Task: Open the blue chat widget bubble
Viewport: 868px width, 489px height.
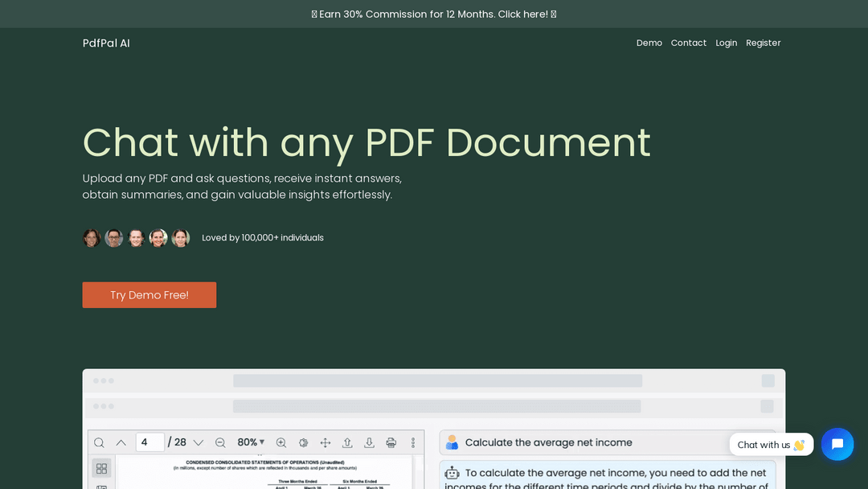Action: click(837, 444)
